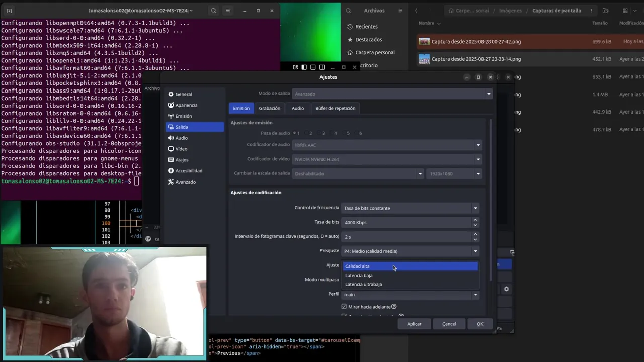Click Capturas de pantalla in the breadcrumb
This screenshot has height=362, width=644.
[x=556, y=11]
